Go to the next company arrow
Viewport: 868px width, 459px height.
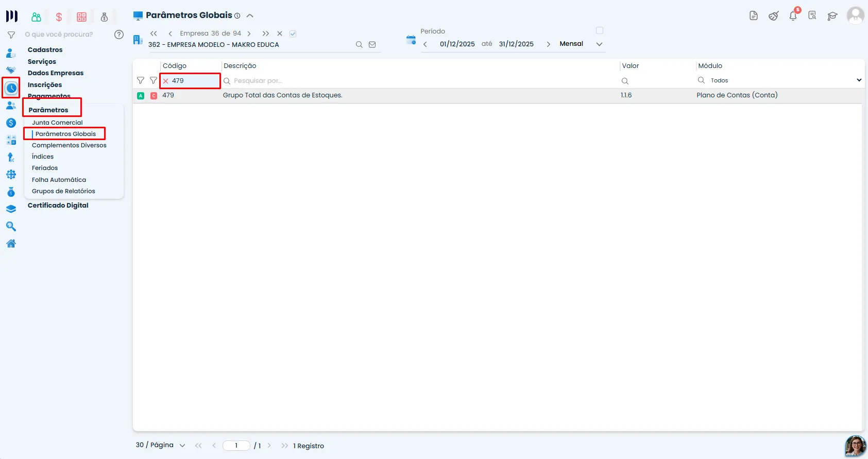click(249, 33)
